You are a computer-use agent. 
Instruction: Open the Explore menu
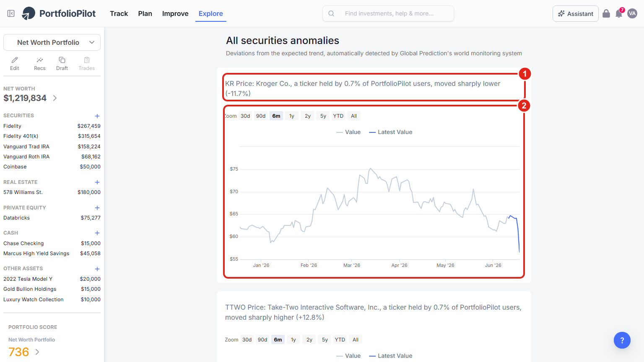211,13
